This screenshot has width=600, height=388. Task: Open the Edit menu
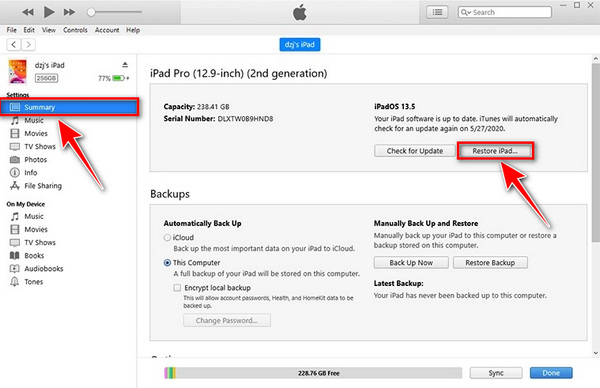coord(29,30)
